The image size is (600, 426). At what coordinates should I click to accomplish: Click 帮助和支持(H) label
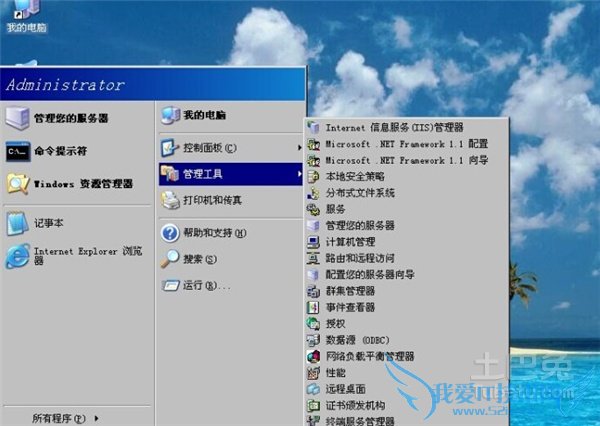pyautogui.click(x=215, y=233)
